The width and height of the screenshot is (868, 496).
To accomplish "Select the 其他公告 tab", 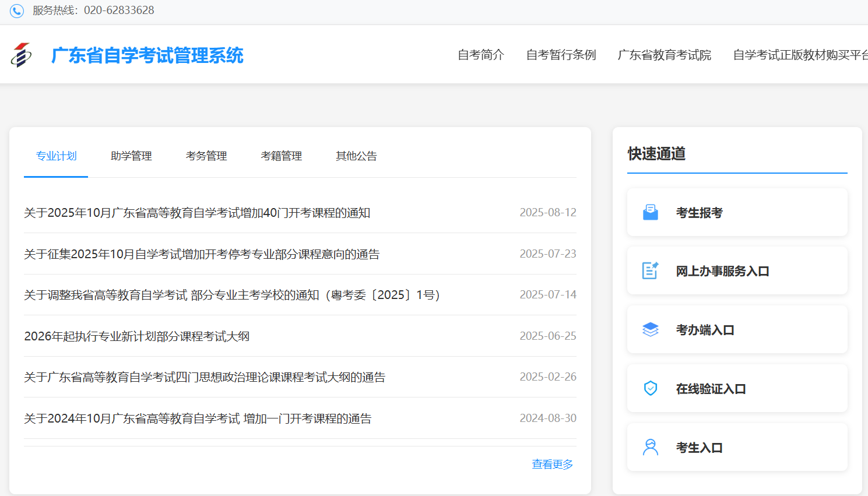I will pyautogui.click(x=356, y=156).
